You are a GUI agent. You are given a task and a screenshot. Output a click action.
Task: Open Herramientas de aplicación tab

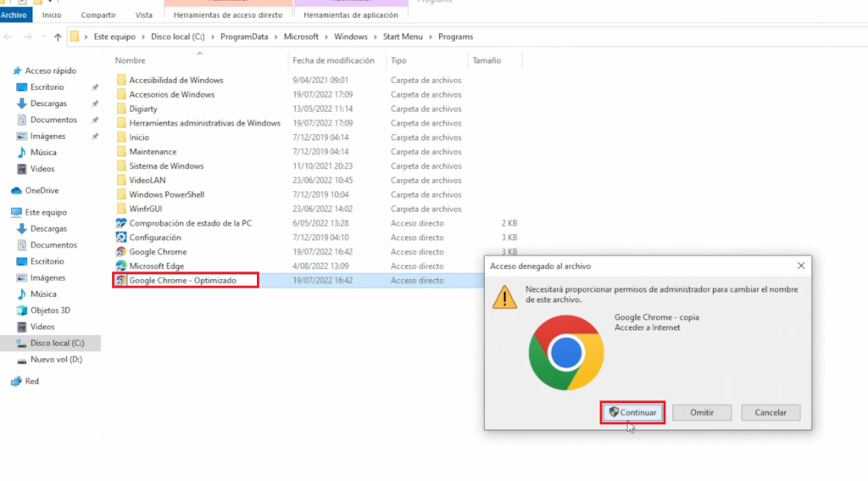(x=351, y=15)
